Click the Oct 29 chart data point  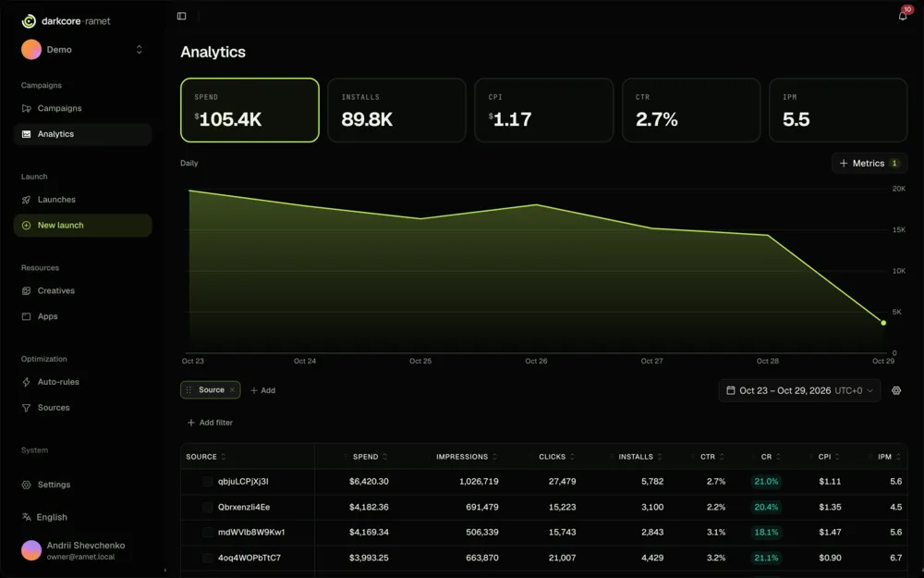[x=883, y=323]
